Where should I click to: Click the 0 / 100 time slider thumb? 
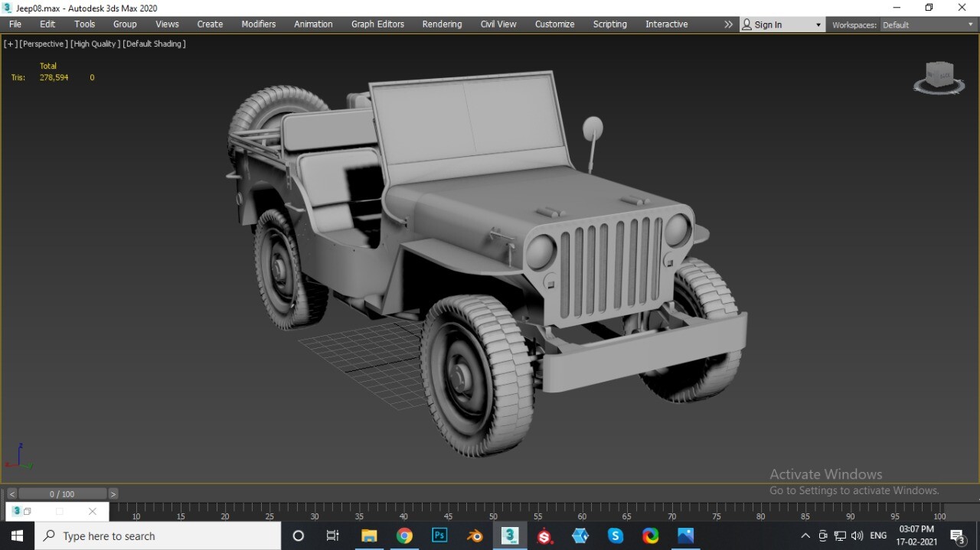click(x=62, y=494)
